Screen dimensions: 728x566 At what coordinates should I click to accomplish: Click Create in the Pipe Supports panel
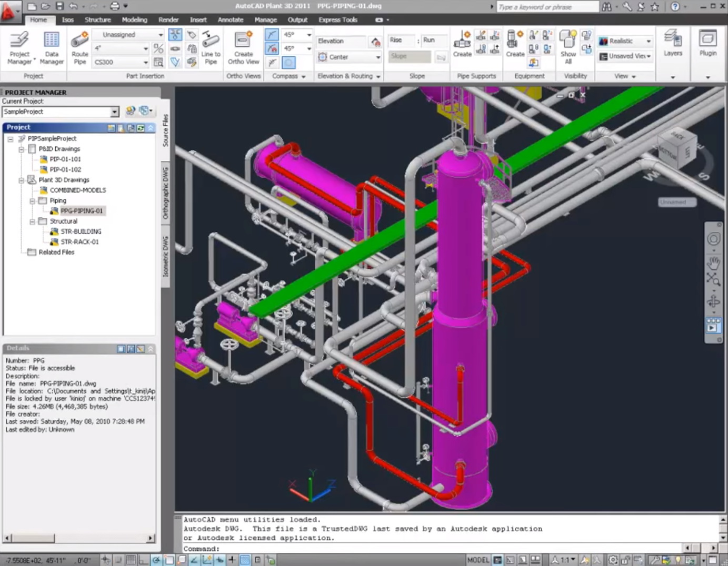click(462, 45)
